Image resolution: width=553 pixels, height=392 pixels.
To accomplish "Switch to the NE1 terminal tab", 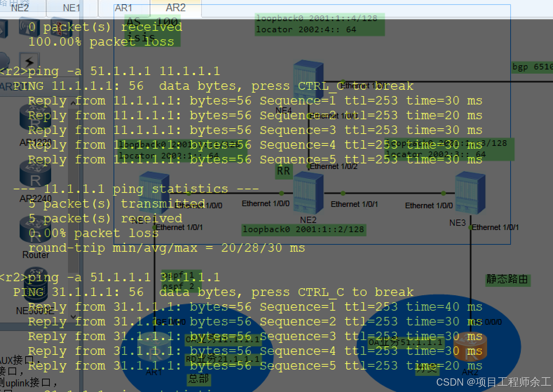I will [71, 8].
